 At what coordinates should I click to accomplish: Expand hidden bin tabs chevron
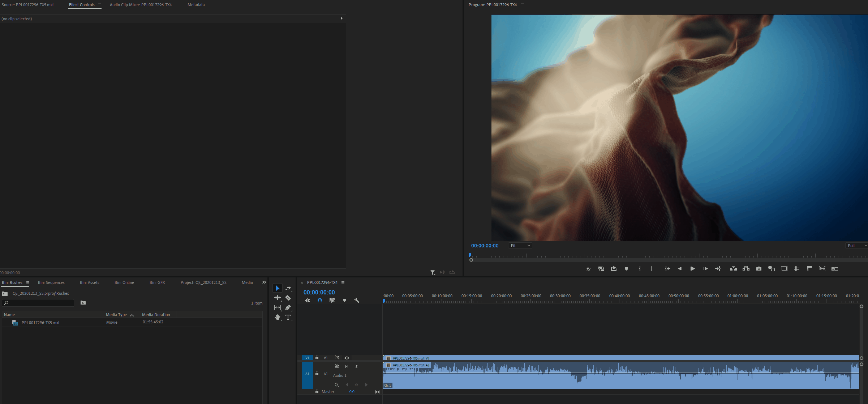[x=264, y=282]
